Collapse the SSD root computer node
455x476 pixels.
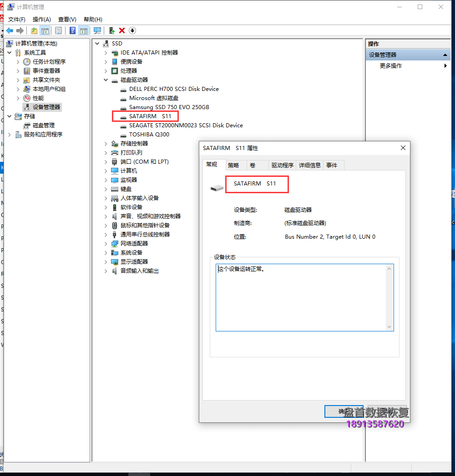(x=97, y=43)
